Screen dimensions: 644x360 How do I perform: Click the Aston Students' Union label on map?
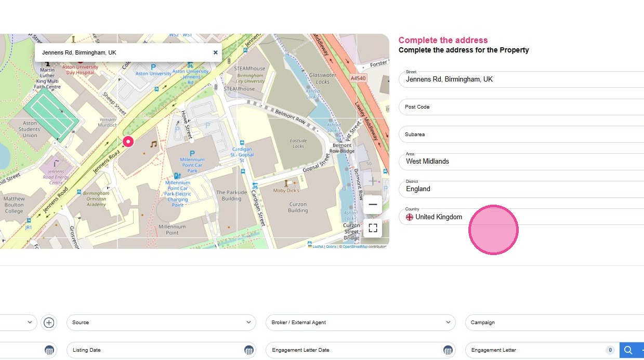click(x=30, y=129)
